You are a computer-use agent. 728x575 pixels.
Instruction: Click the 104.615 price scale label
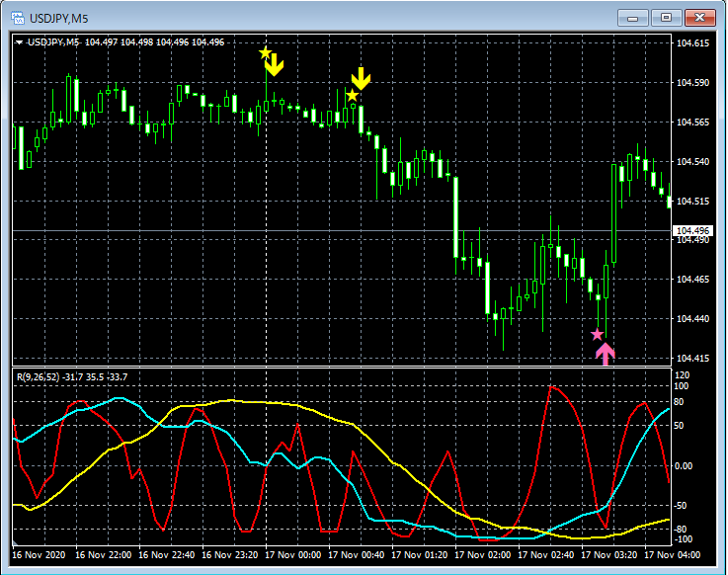pyautogui.click(x=692, y=43)
